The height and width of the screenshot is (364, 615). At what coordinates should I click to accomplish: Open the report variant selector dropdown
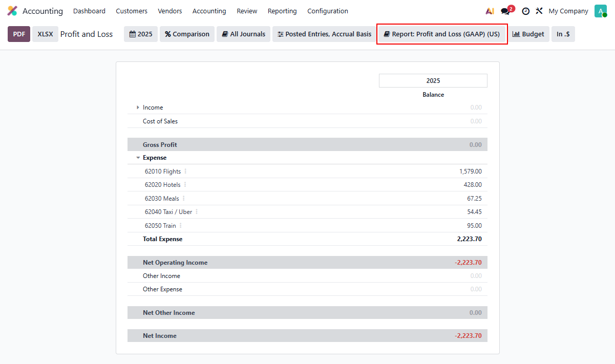tap(442, 34)
